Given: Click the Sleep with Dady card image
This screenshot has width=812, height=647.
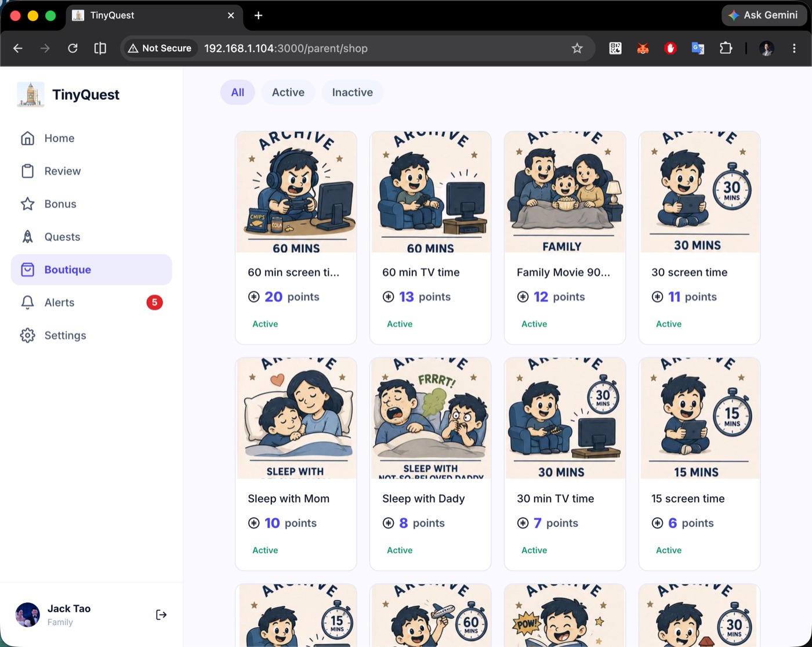Looking at the screenshot, I should [x=430, y=418].
